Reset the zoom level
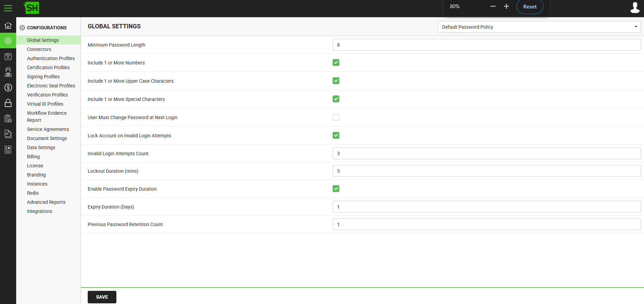The width and height of the screenshot is (644, 304). point(530,7)
